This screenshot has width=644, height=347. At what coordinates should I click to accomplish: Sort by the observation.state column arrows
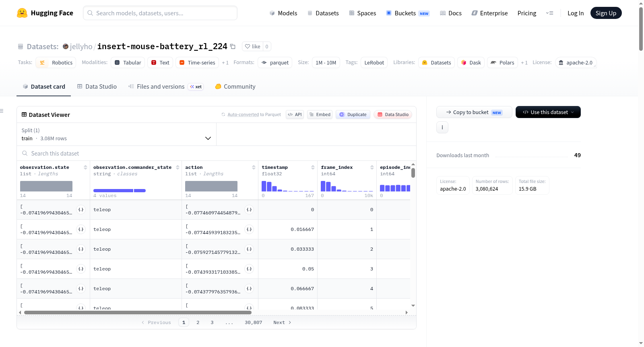pos(85,167)
